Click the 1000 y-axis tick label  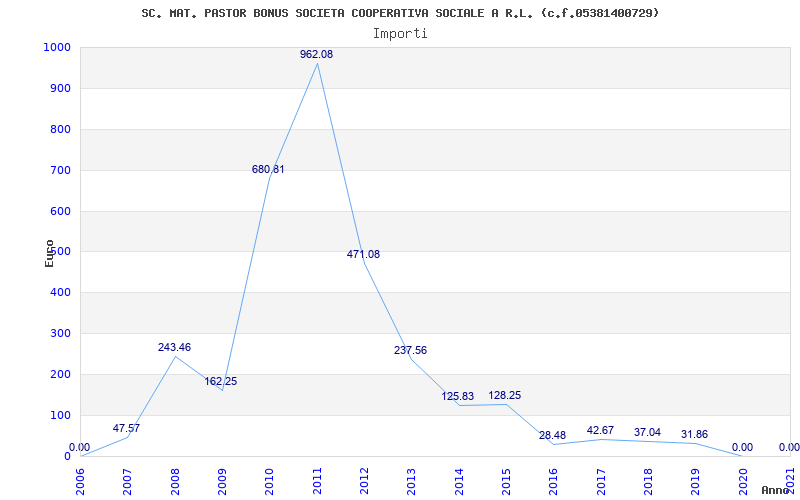tap(57, 47)
